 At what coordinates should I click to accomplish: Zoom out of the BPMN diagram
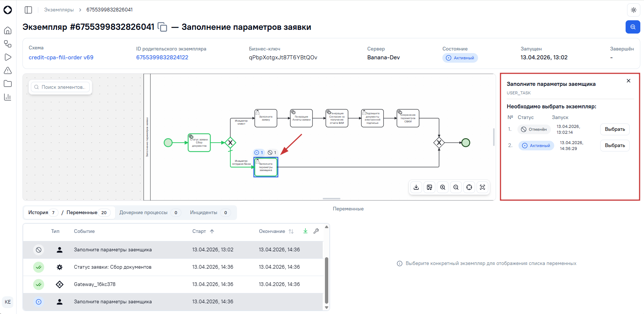[456, 187]
